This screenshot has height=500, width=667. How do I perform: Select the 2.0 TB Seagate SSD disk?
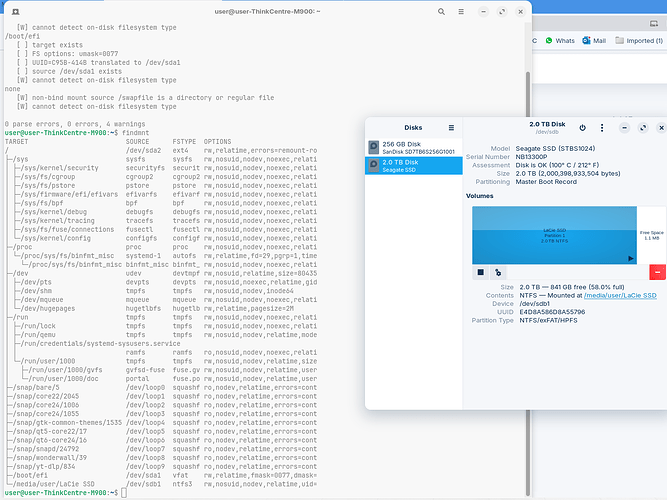[413, 166]
